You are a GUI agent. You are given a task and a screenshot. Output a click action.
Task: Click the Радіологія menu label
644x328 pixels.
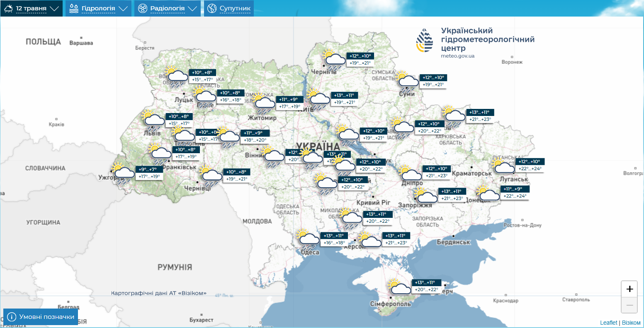(168, 8)
